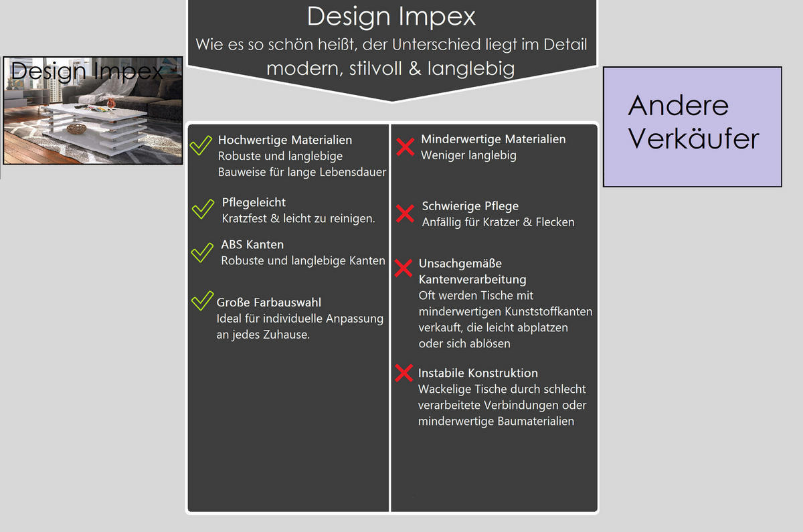Click the slogan modern, stilvoll & langlebig

point(390,68)
